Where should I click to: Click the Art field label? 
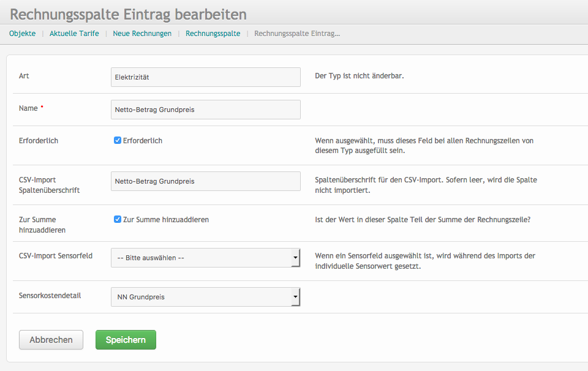pos(24,76)
